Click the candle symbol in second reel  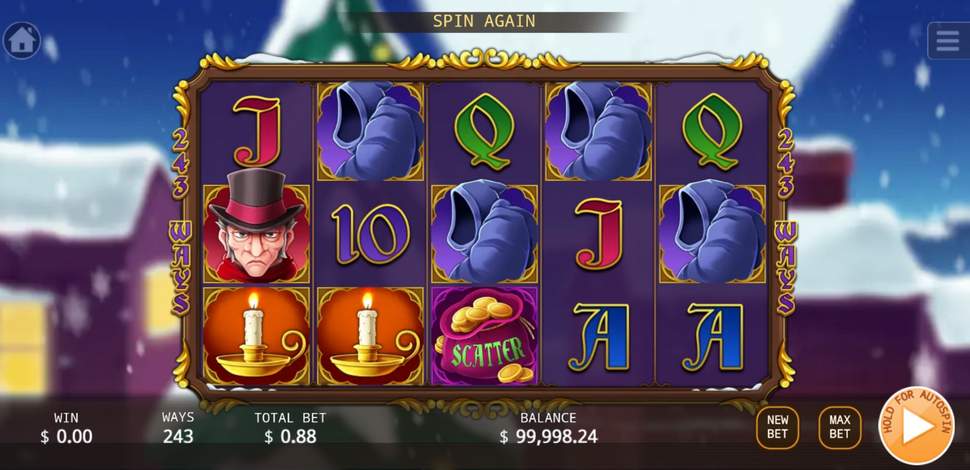click(x=371, y=336)
